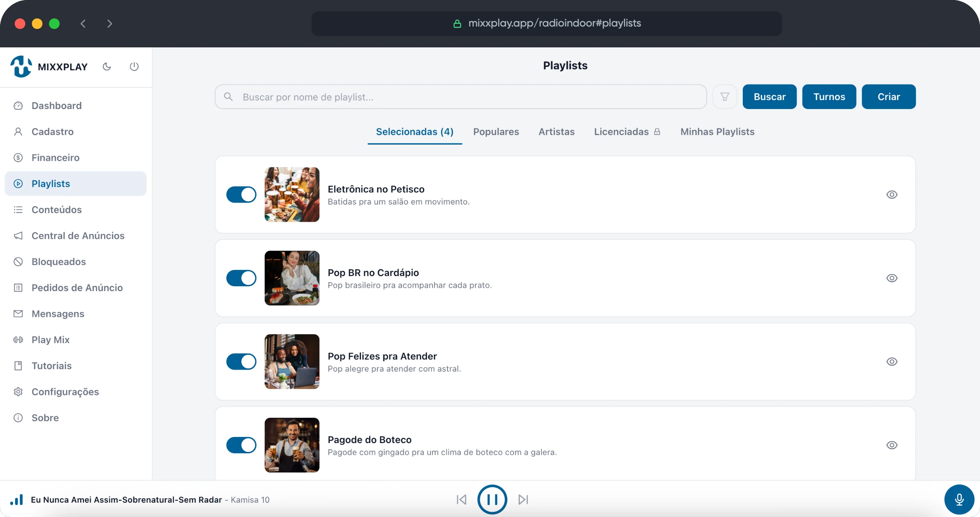This screenshot has height=517, width=980.
Task: View Pagode do Boteco eye icon
Action: point(892,445)
